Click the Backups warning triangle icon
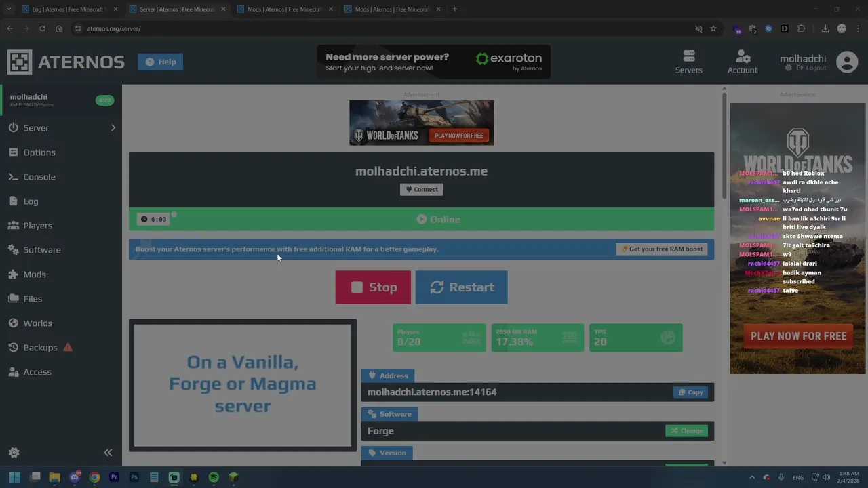 [x=68, y=348]
